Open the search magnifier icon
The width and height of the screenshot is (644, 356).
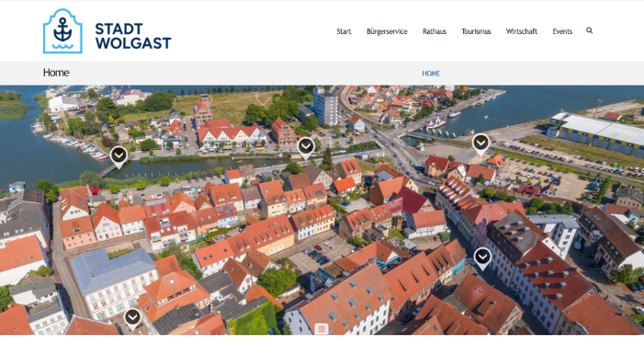[x=590, y=30]
